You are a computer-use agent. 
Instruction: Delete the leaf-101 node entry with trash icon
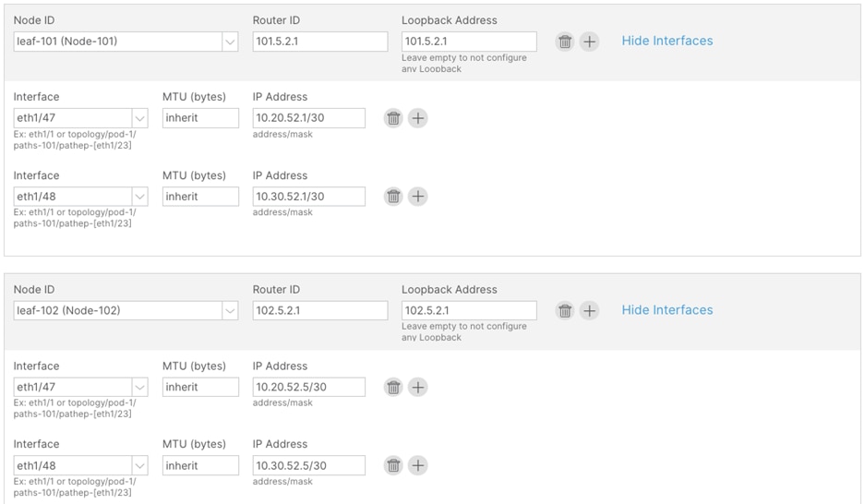click(565, 42)
